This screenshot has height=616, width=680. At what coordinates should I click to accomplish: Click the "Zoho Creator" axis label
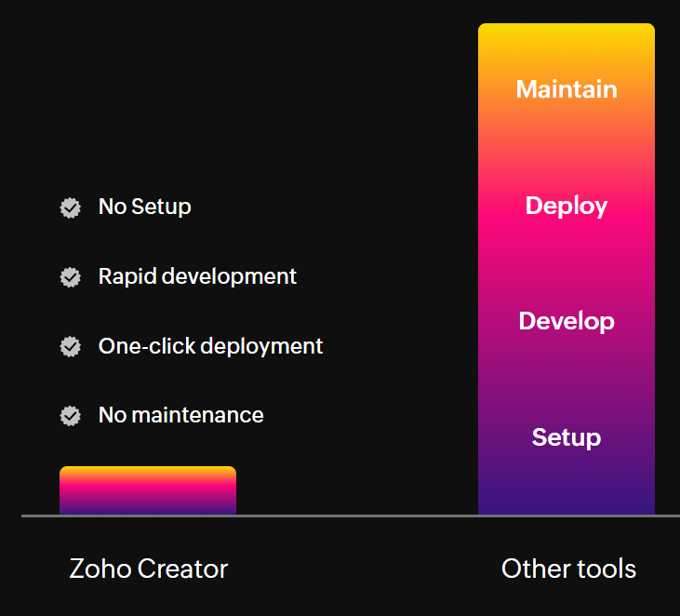tap(149, 569)
